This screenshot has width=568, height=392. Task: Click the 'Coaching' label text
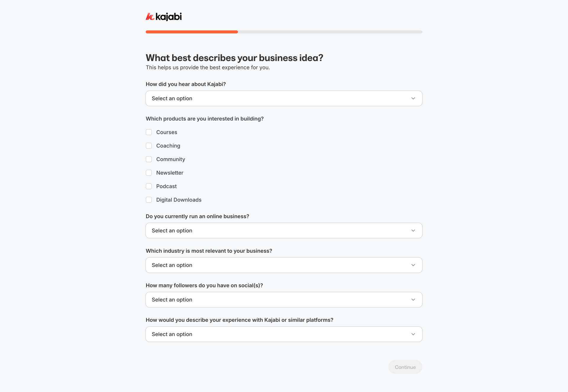168,146
